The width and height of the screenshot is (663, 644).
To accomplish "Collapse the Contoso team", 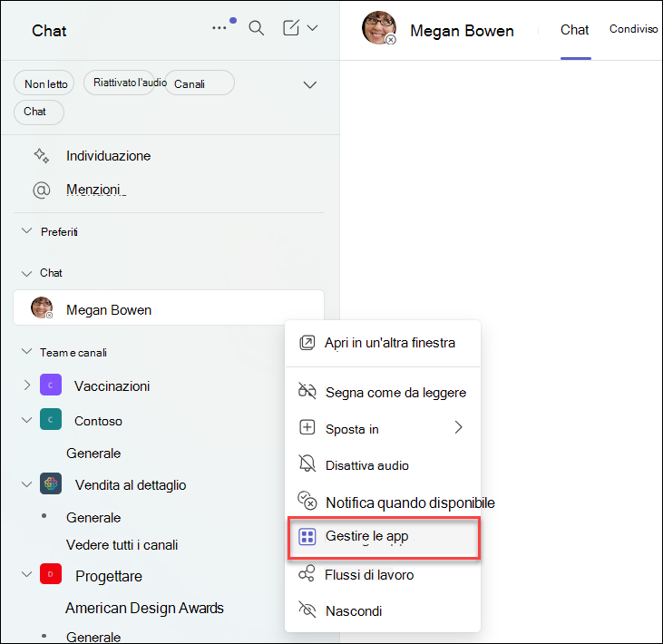I will [26, 420].
